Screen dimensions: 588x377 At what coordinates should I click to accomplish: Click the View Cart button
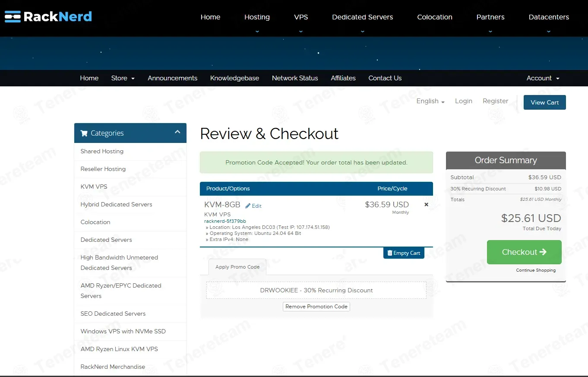[x=545, y=102]
